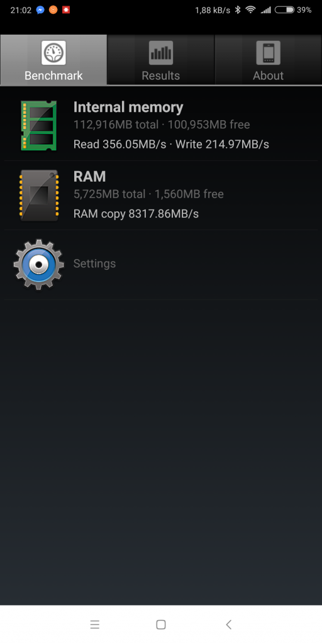This screenshot has width=322, height=644.
Task: Tap the RAM chip icon
Action: 38,195
